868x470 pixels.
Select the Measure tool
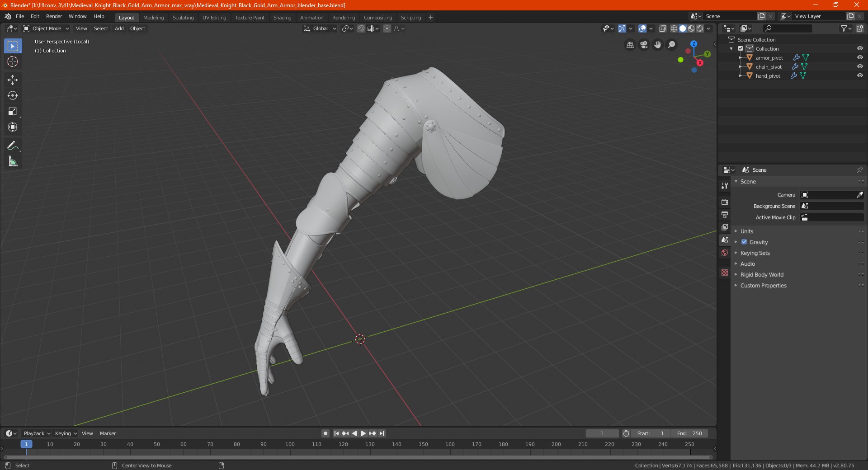click(13, 161)
